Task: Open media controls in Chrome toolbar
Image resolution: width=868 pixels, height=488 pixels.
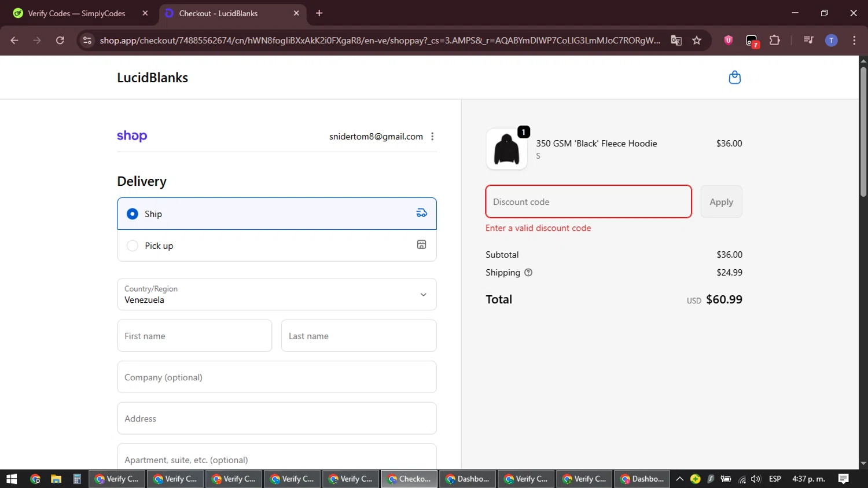Action: 808,40
